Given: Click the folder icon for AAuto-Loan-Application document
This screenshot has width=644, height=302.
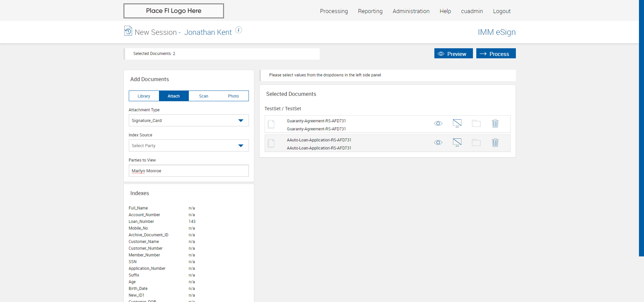Looking at the screenshot, I should click(x=476, y=143).
